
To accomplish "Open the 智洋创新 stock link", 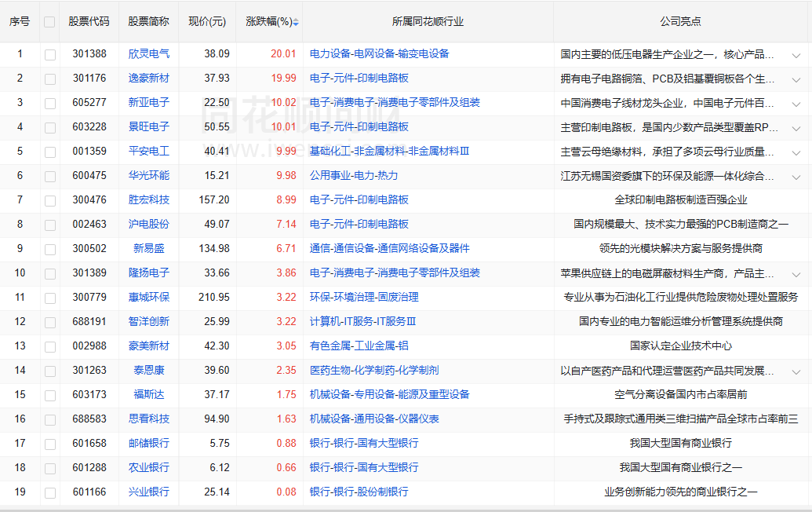I will tap(148, 321).
